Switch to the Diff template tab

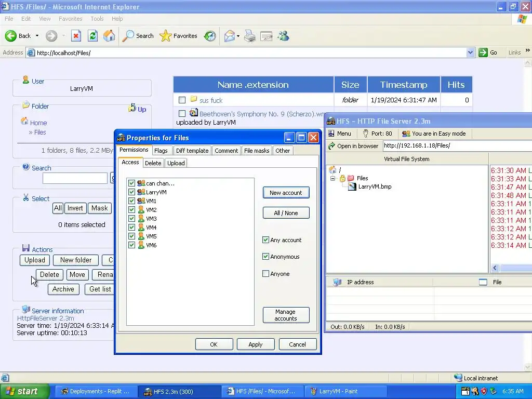[x=192, y=151]
